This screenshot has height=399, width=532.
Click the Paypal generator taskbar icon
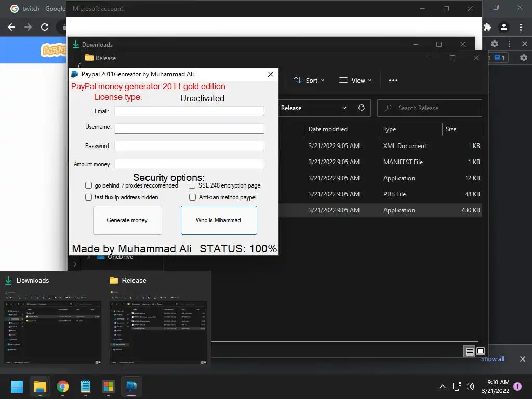click(x=131, y=387)
